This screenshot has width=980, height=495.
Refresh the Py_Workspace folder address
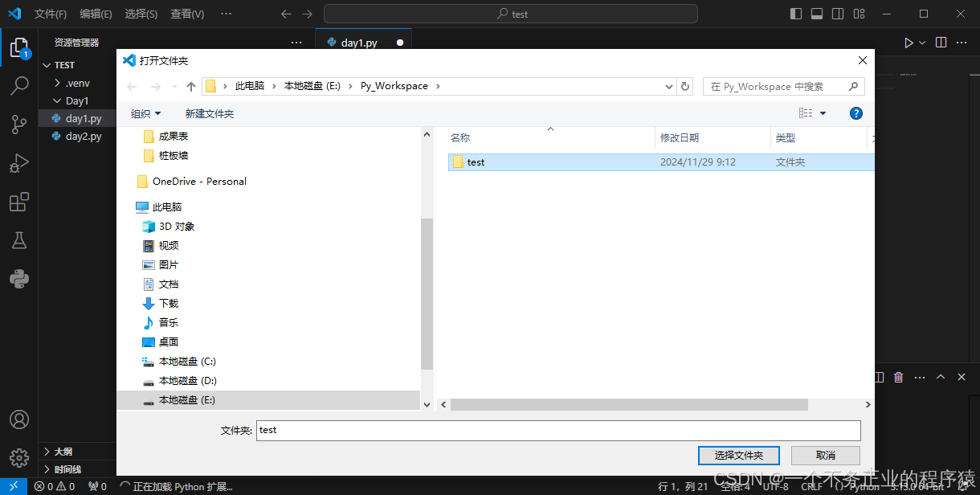(685, 86)
